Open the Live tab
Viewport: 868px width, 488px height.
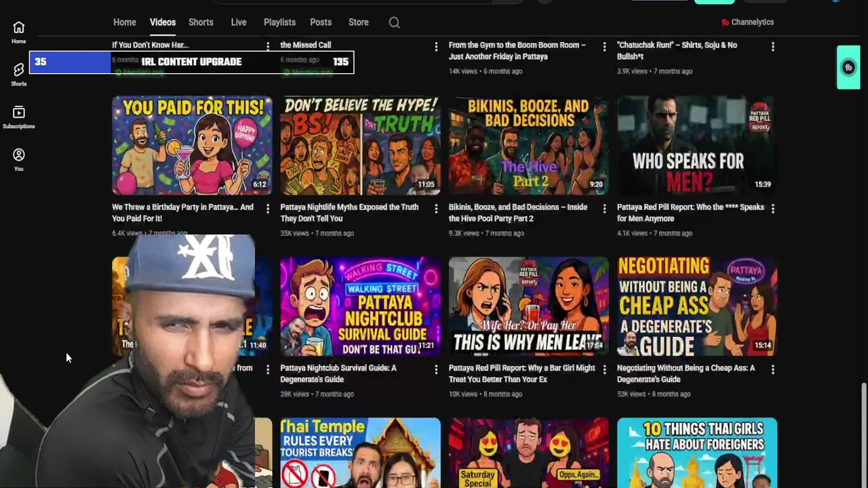[239, 22]
